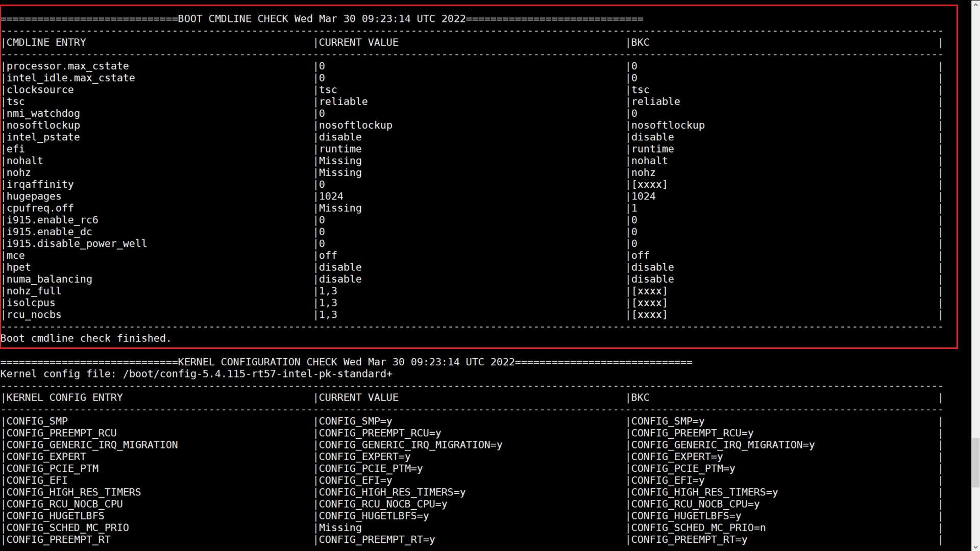Click the scrollbar up arrow
Screen dimensions: 980x551
975,4
